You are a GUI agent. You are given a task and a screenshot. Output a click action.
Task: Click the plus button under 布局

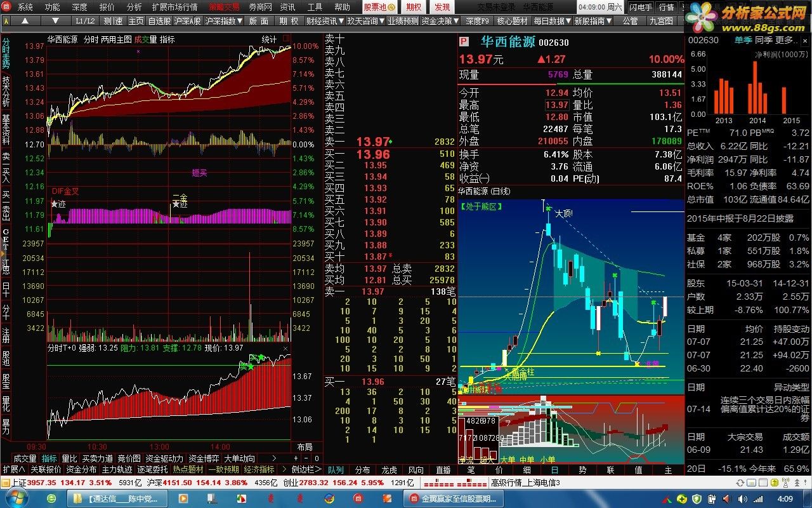(296, 458)
